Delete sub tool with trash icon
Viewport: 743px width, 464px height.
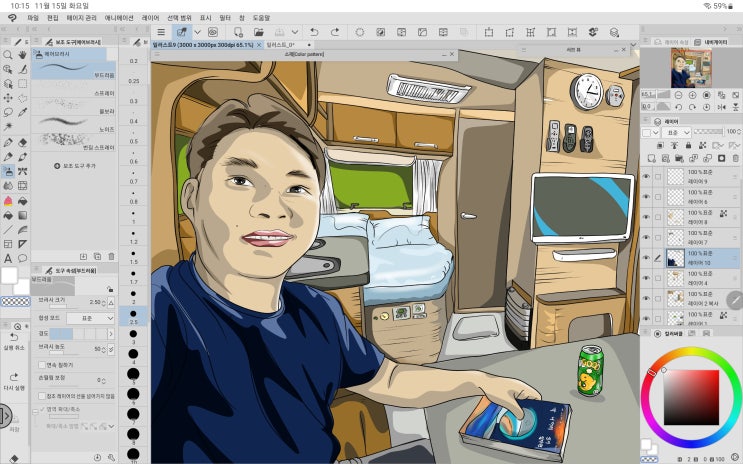click(111, 256)
